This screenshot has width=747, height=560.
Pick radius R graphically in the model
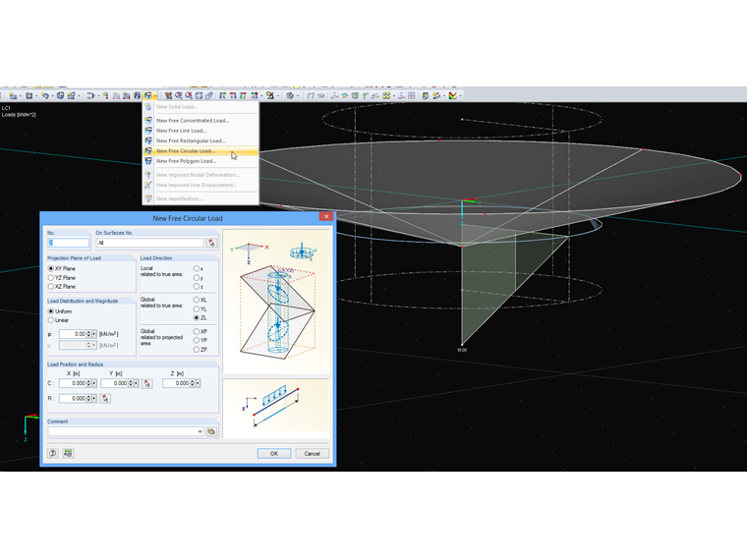click(x=105, y=399)
